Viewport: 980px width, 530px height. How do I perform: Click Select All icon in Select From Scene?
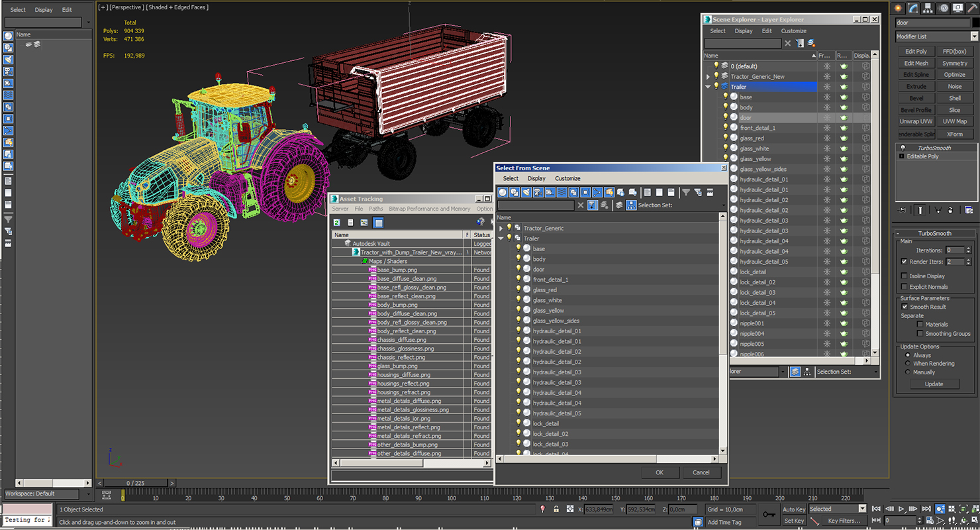(648, 192)
